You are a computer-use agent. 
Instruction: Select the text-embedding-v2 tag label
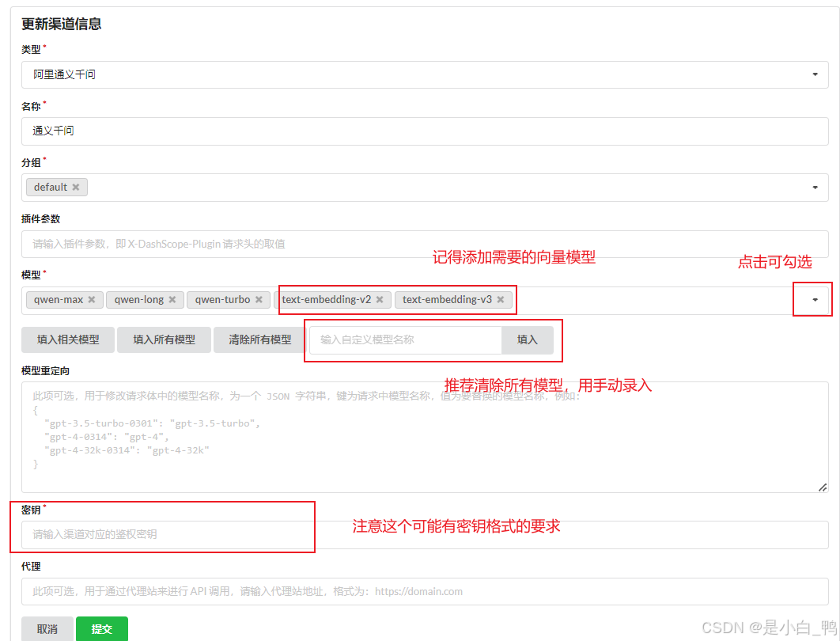click(326, 300)
